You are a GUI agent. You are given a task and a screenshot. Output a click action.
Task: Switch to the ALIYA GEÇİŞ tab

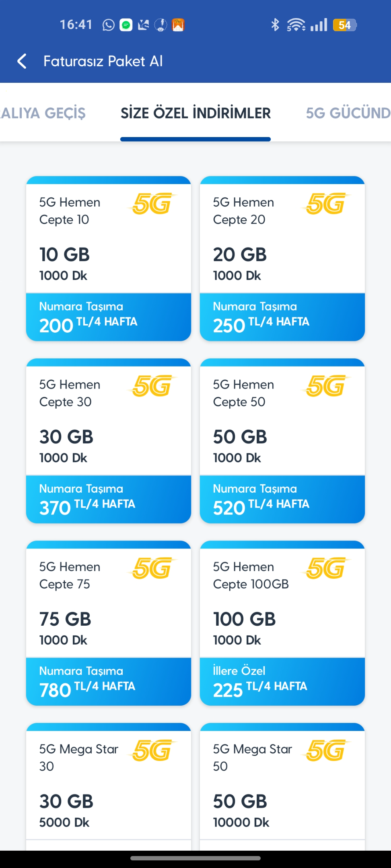click(43, 113)
